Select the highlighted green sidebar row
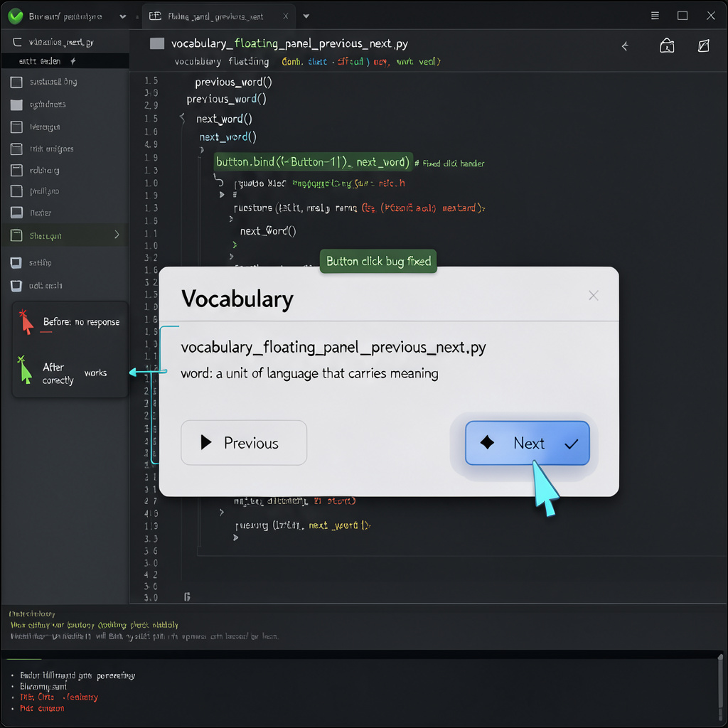Image resolution: width=728 pixels, height=728 pixels. [x=65, y=235]
